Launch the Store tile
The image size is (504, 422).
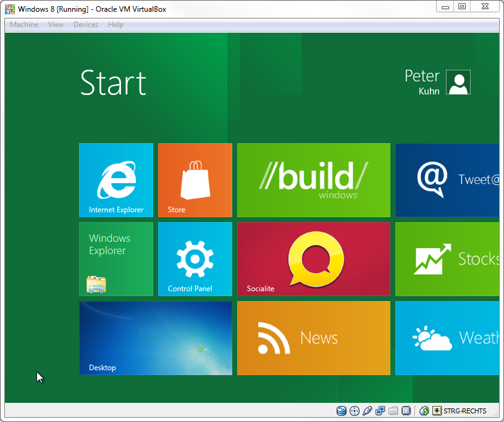point(195,180)
